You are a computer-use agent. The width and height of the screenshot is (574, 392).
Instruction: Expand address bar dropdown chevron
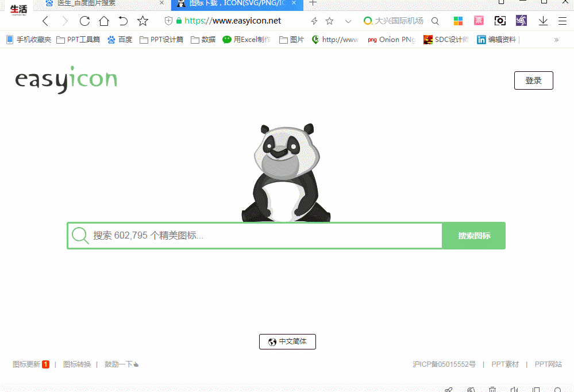(x=348, y=21)
